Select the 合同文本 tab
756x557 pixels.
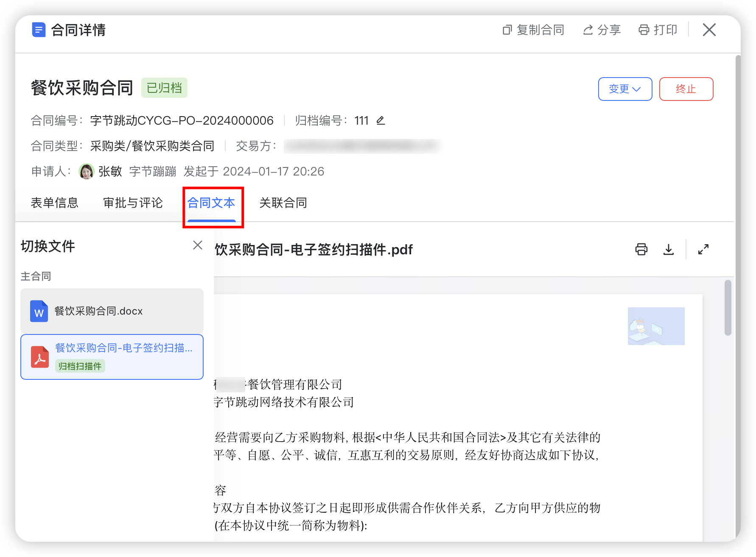tap(211, 203)
